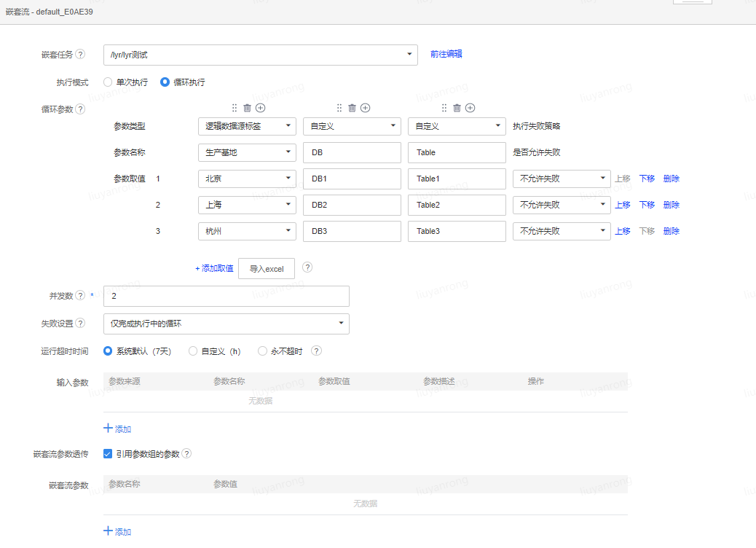
Task: Move row 1 down with 下移
Action: click(647, 179)
